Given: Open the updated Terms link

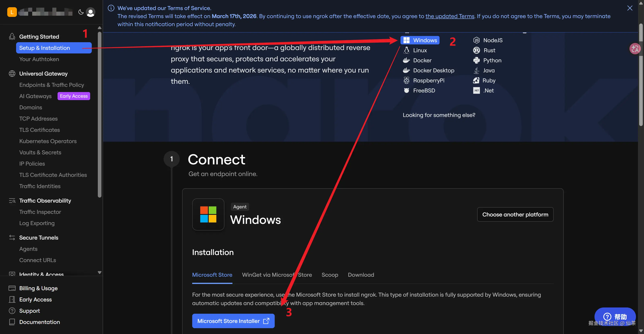Looking at the screenshot, I should click(x=450, y=16).
